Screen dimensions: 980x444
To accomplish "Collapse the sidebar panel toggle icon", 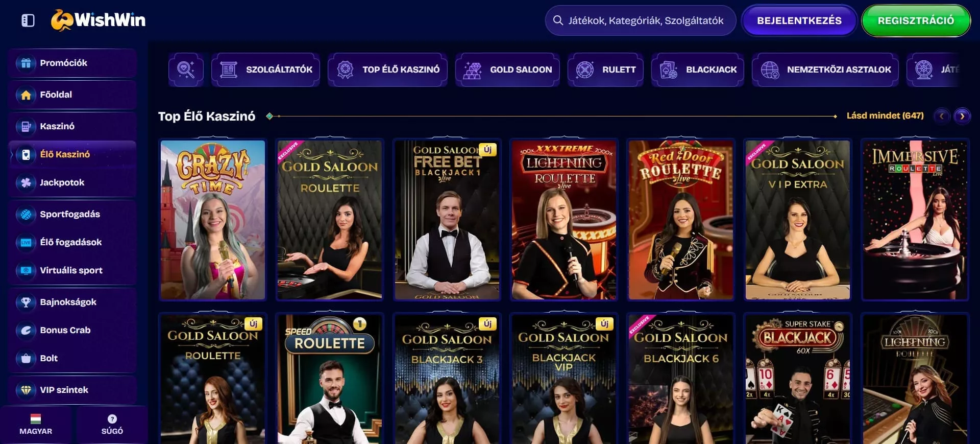I will pos(28,20).
